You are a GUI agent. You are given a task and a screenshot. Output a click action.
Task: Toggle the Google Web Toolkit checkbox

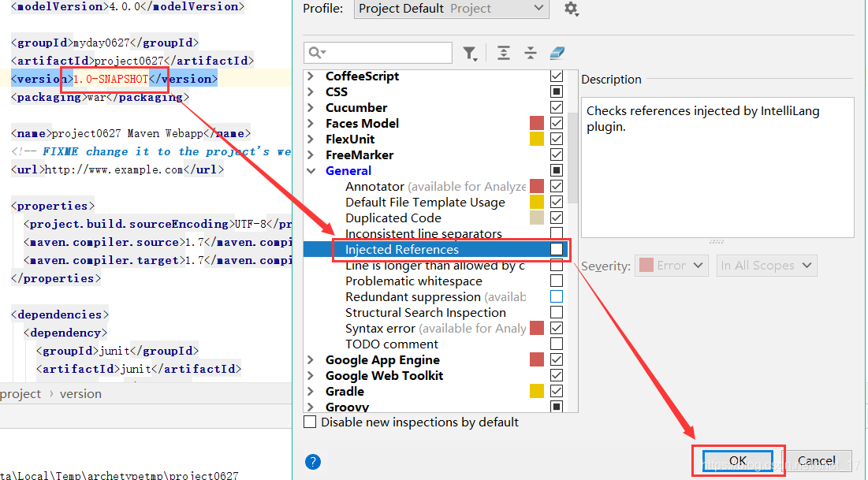557,375
